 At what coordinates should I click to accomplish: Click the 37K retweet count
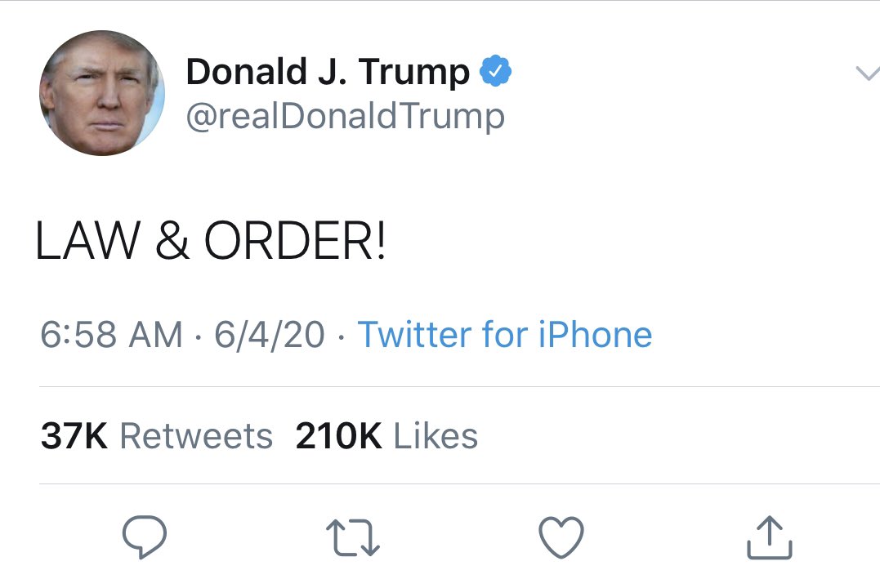74,436
